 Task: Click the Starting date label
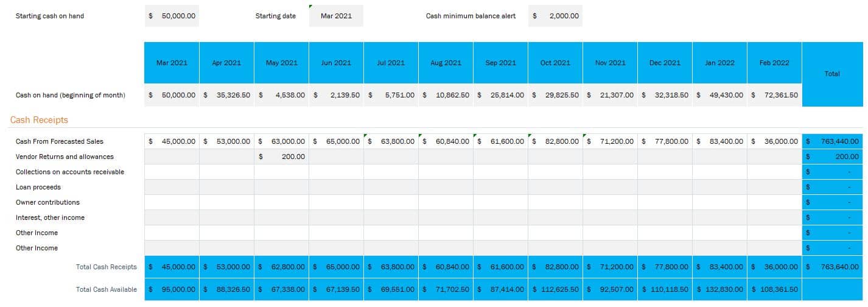[276, 16]
